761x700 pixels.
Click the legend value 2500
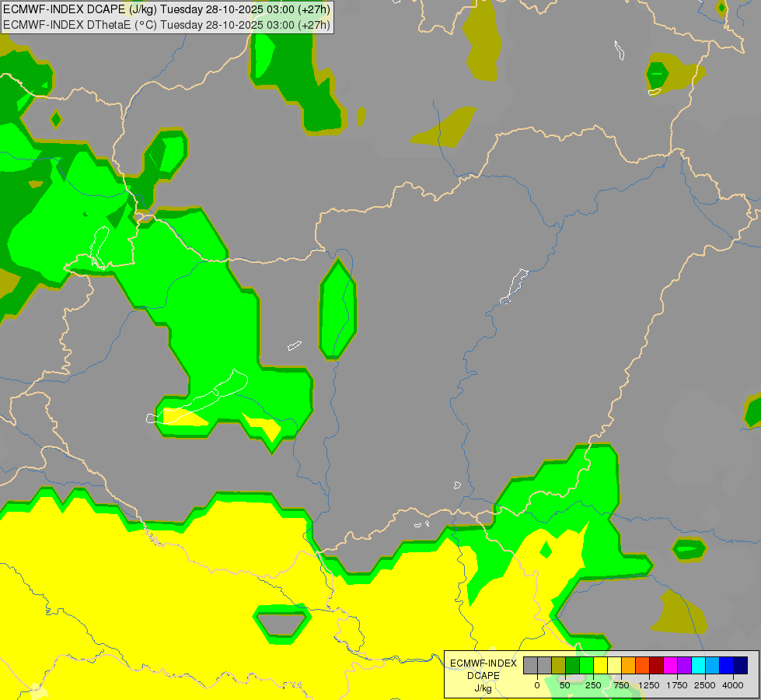coord(705,685)
